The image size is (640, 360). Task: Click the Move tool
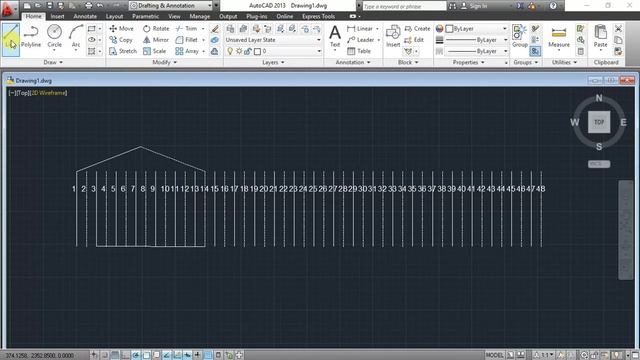tap(122, 29)
